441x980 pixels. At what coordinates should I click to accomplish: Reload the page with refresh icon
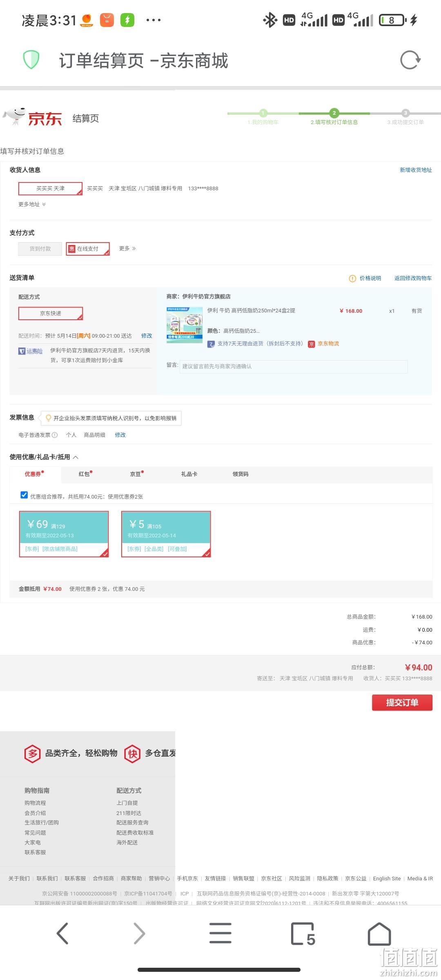(x=410, y=60)
